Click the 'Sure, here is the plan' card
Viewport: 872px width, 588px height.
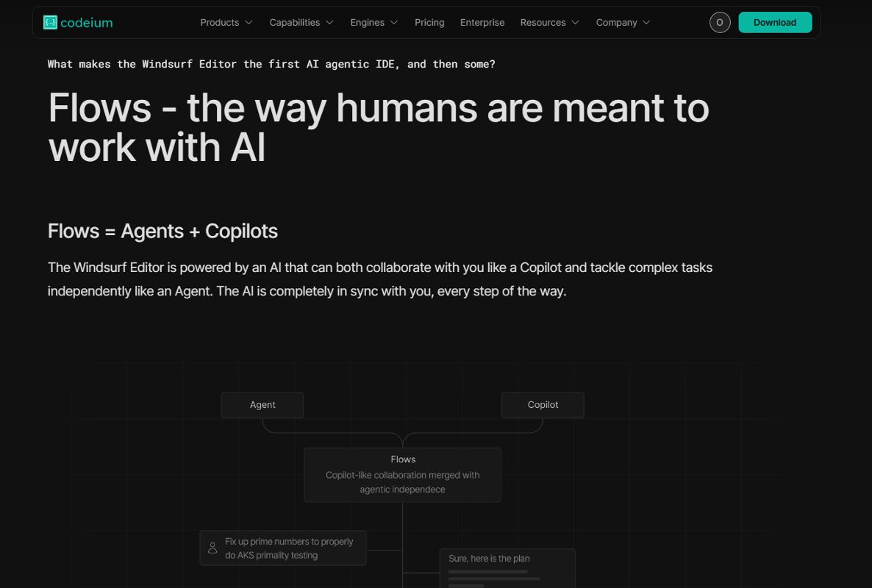[507, 568]
